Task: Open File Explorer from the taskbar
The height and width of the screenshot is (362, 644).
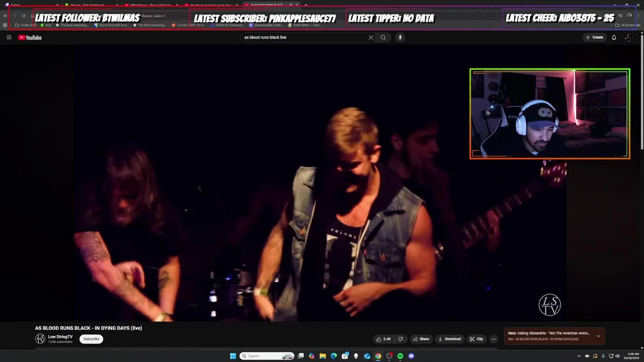Action: [323, 356]
